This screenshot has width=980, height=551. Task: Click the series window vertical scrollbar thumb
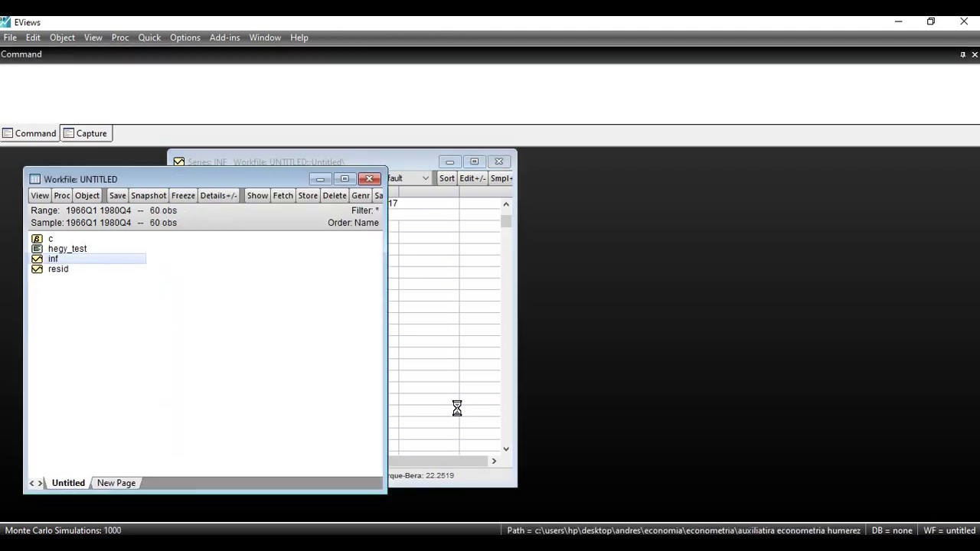coord(505,221)
